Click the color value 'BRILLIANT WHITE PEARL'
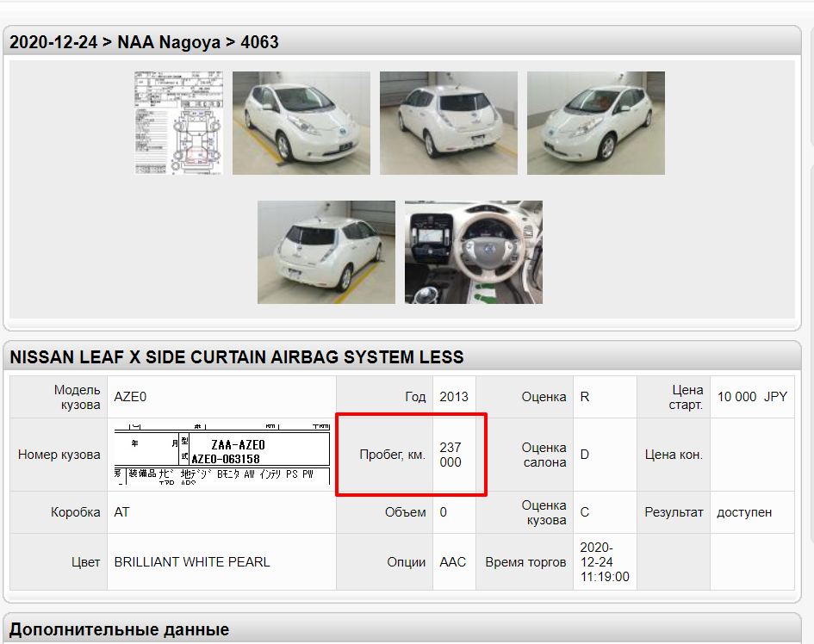 pyautogui.click(x=192, y=562)
